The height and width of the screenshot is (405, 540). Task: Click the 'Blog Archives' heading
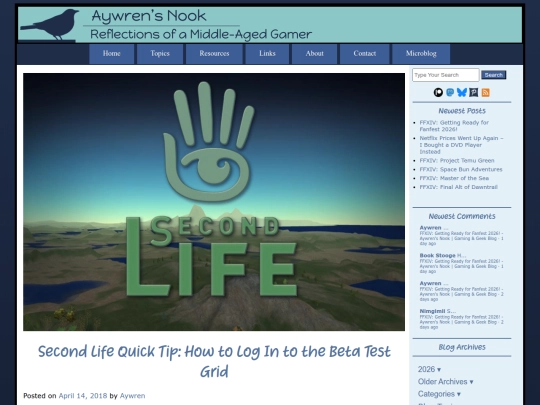462,347
